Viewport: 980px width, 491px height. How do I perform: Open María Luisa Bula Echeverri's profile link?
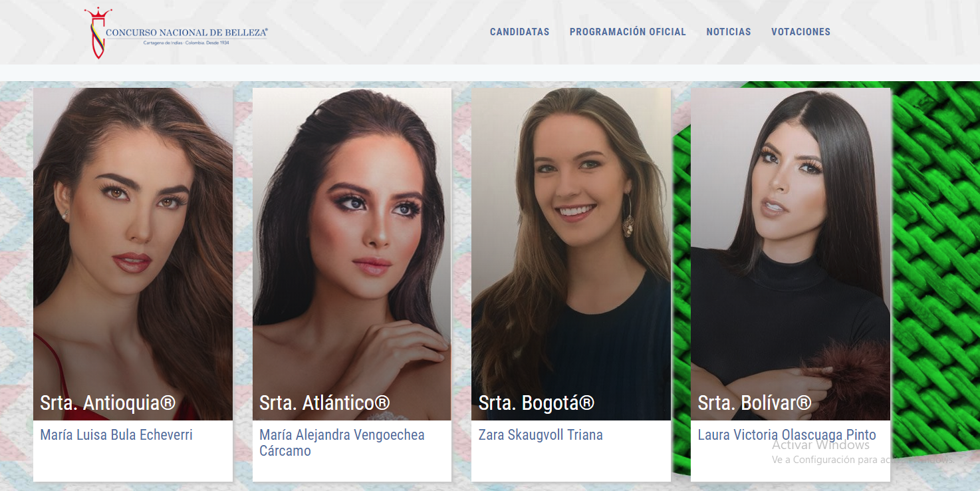pyautogui.click(x=116, y=435)
